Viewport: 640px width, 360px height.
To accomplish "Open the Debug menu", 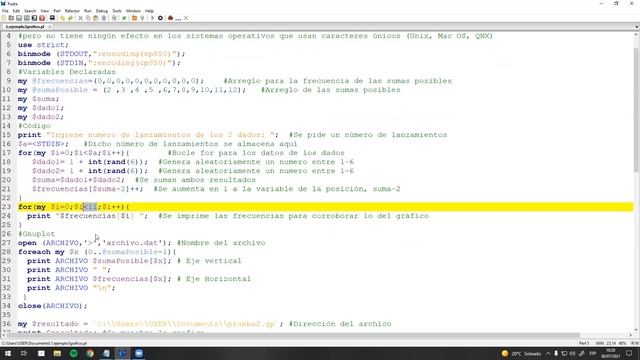I will point(102,11).
